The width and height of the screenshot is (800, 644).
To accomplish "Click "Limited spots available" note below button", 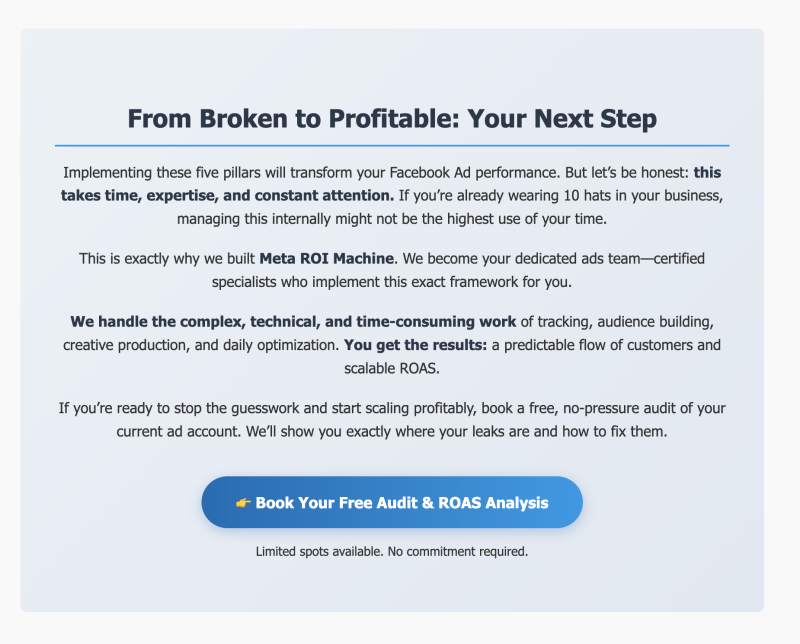I will [392, 551].
